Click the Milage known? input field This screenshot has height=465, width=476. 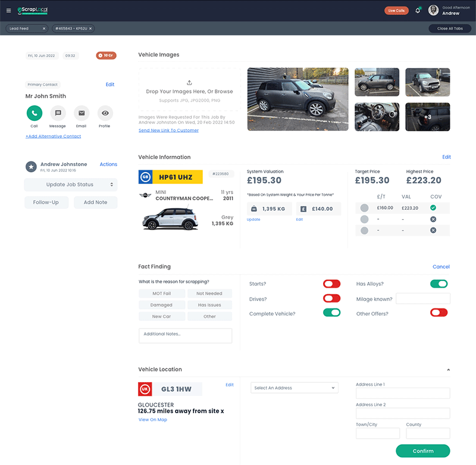[x=423, y=298]
